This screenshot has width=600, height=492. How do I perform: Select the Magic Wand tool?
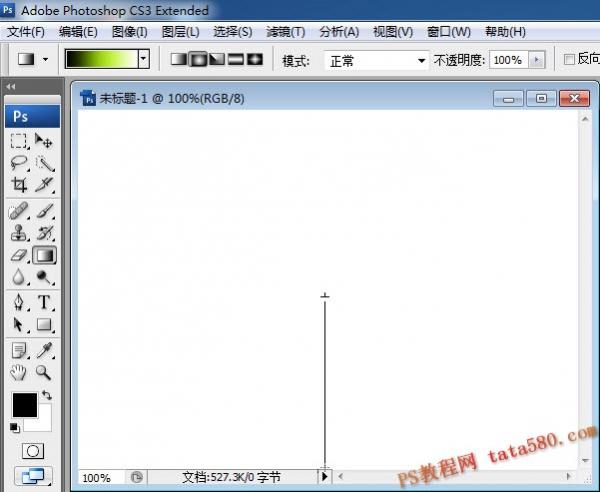(44, 163)
